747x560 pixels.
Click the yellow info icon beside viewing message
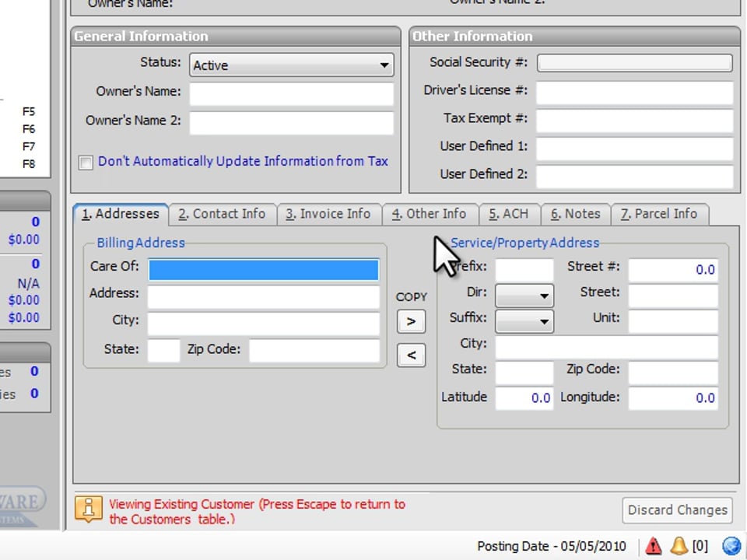coord(89,509)
